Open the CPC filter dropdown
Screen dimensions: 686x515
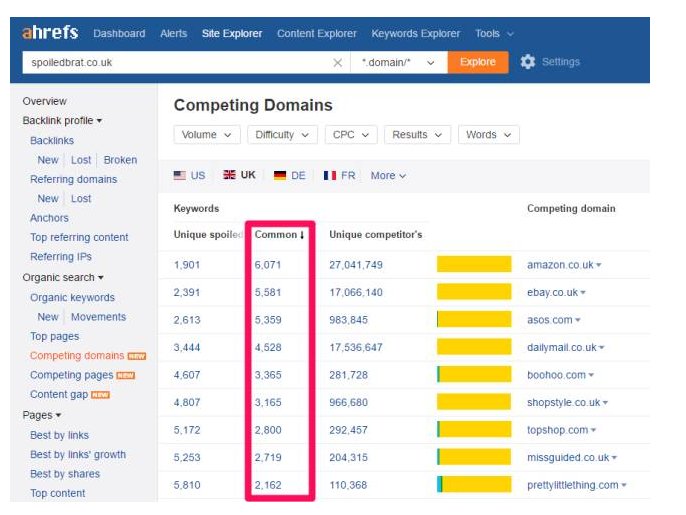pos(351,135)
